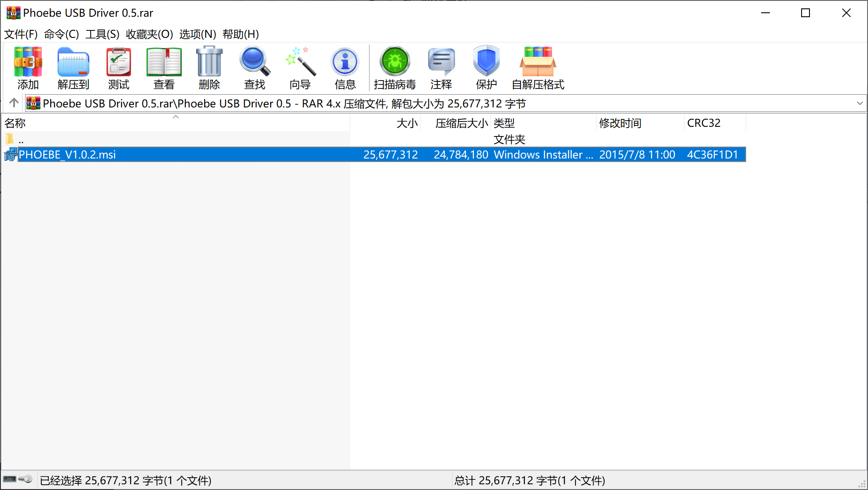Viewport: 868px width, 490px height.
Task: Click 总计 total status bar text
Action: tap(530, 480)
